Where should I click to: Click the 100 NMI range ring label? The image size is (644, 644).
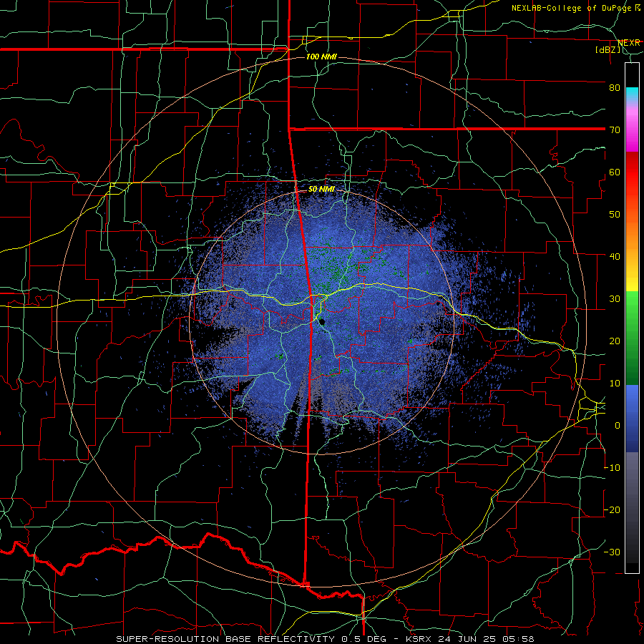pos(321,57)
